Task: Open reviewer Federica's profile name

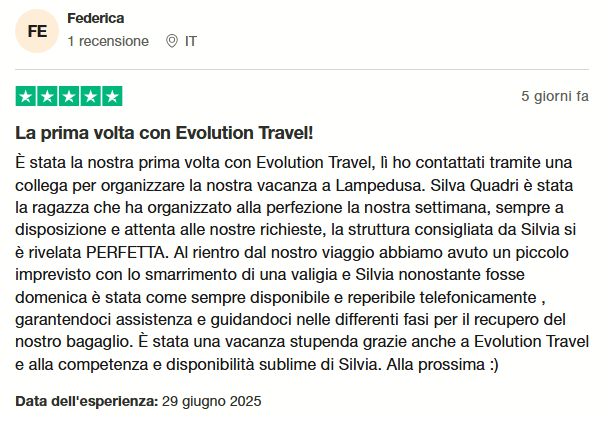Action: [97, 18]
